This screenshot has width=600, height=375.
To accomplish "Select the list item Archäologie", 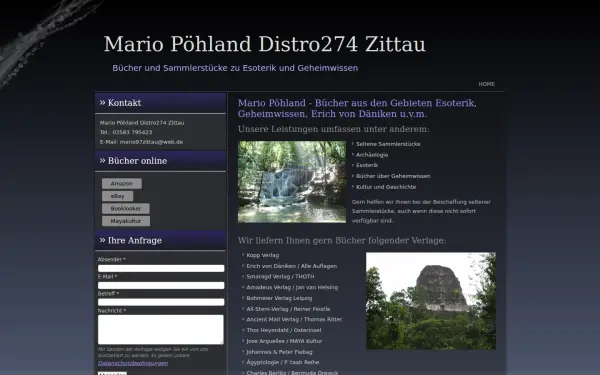I will coord(372,155).
